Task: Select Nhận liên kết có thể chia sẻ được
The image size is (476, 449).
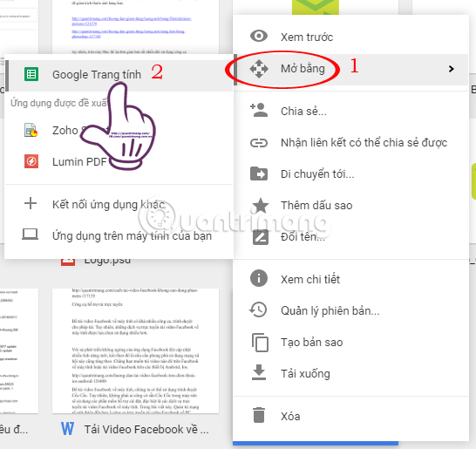Action: click(351, 142)
